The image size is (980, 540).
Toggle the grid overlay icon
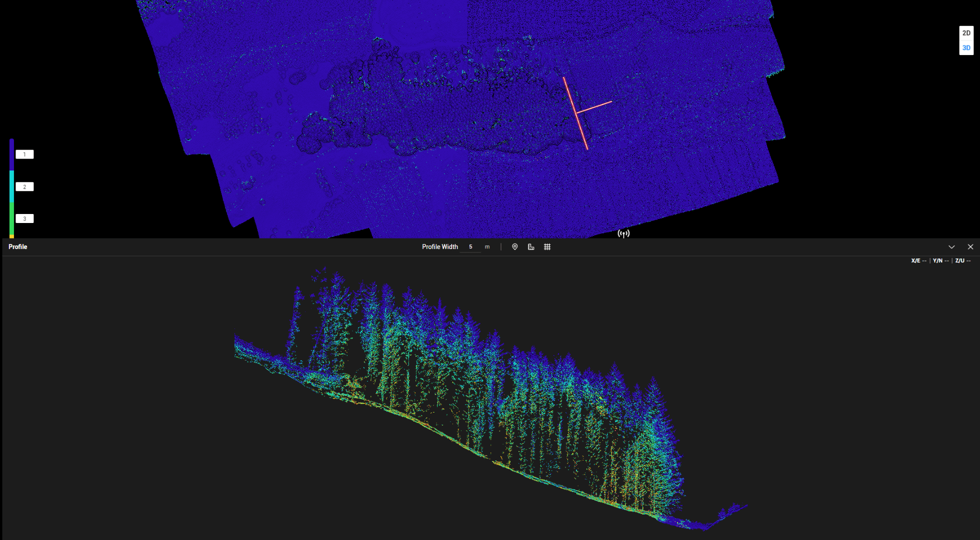point(547,246)
